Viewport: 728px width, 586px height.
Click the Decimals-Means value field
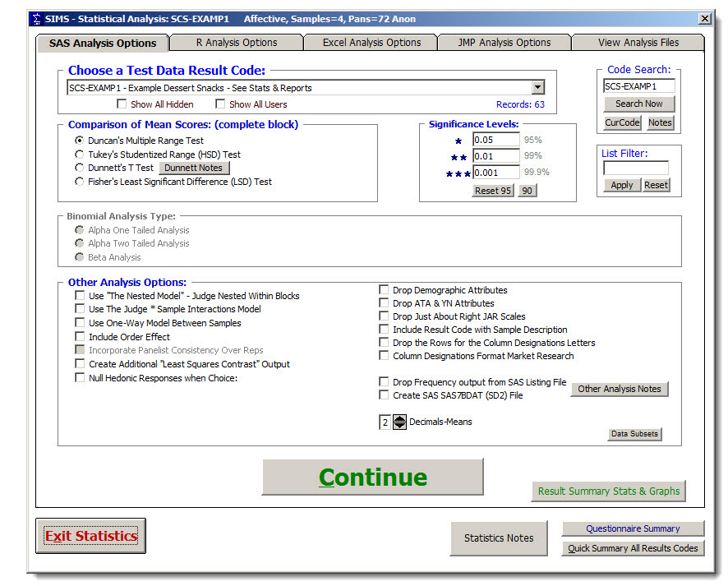click(x=385, y=422)
